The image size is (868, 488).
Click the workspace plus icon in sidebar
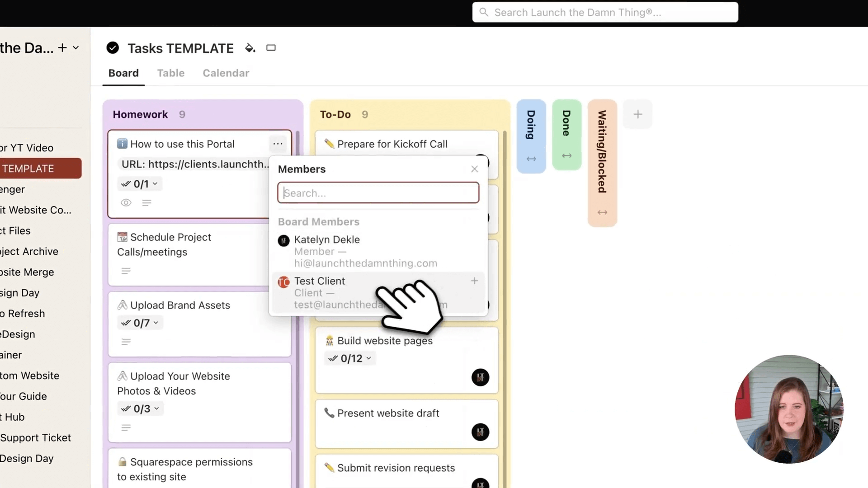(62, 48)
